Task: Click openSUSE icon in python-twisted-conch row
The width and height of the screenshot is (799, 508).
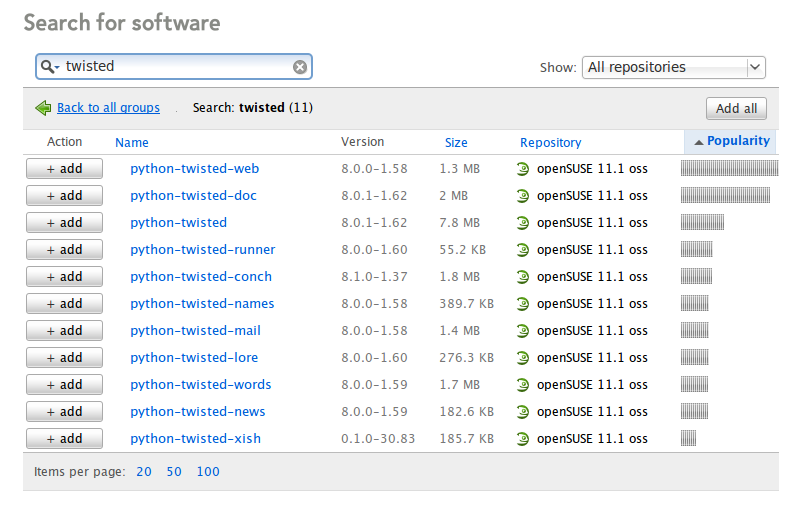Action: coord(523,277)
